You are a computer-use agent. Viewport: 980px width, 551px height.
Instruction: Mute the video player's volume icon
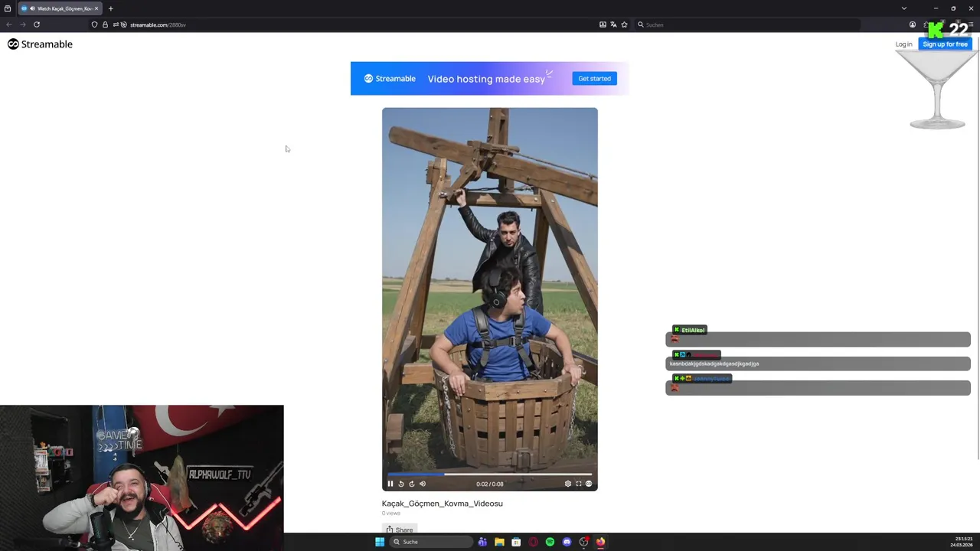(x=423, y=484)
